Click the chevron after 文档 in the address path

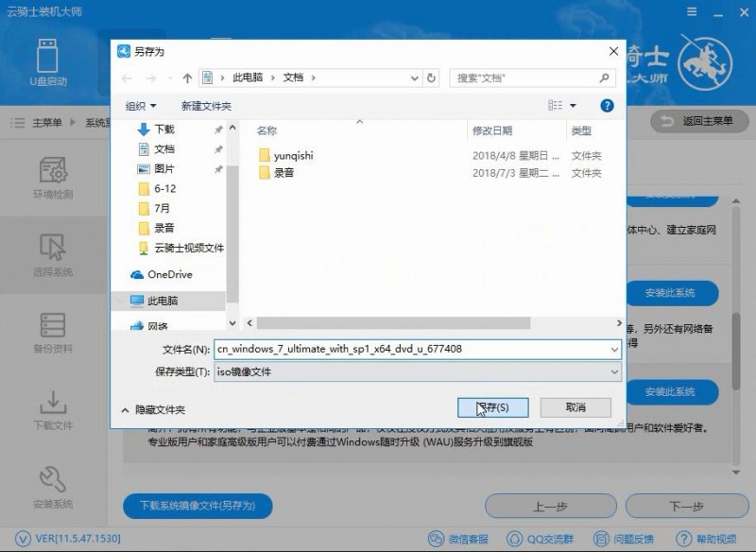point(314,78)
